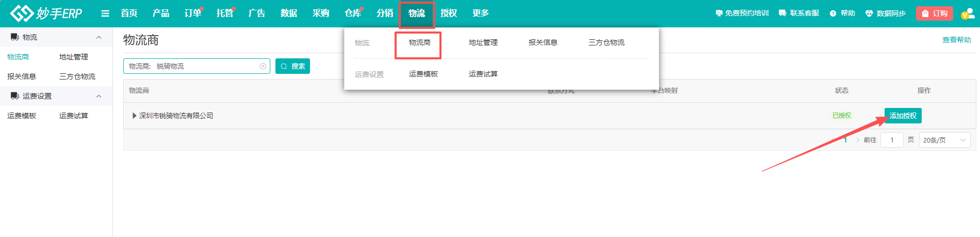Click the 运费设置 truck icon in the sidebar

pyautogui.click(x=14, y=96)
